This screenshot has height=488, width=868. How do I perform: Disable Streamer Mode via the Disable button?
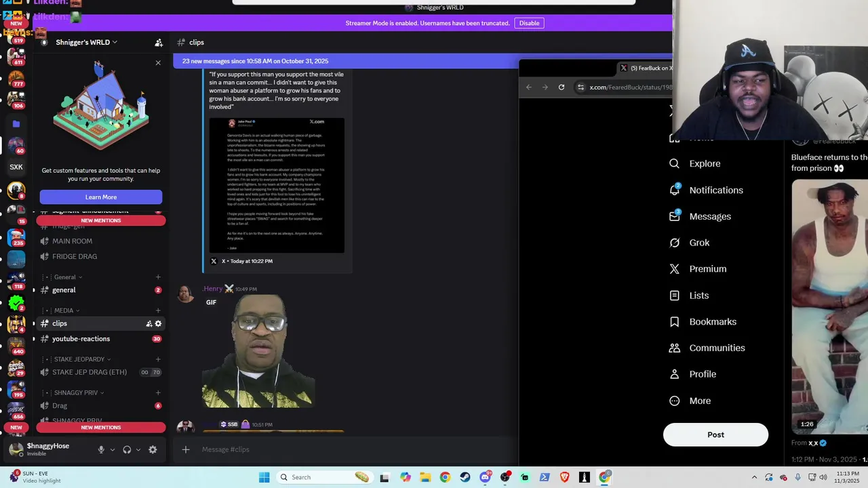[x=529, y=23]
